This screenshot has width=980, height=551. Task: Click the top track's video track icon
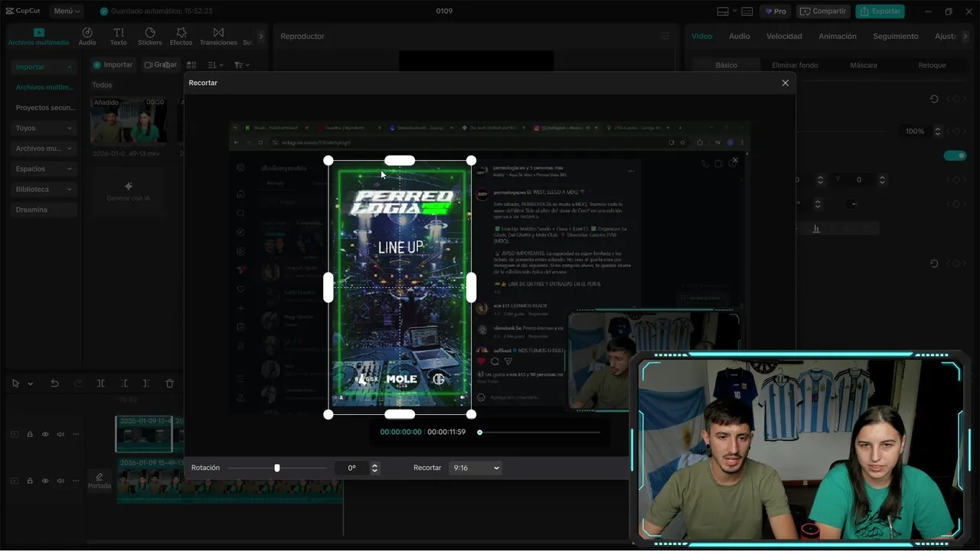tap(14, 434)
